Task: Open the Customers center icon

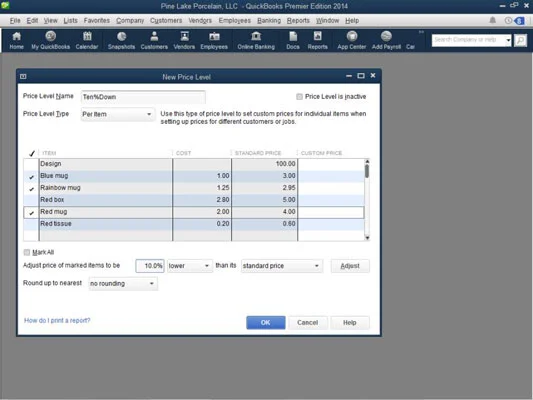Action: (x=154, y=40)
